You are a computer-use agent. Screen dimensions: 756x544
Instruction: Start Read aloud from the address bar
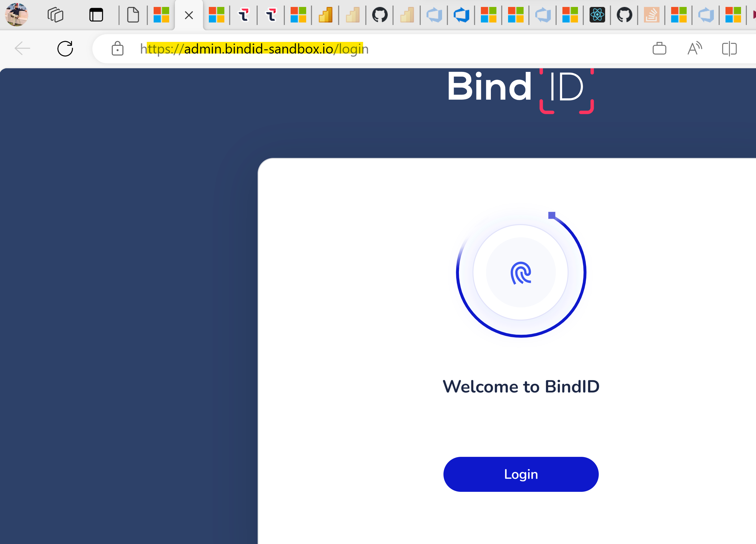pyautogui.click(x=695, y=49)
